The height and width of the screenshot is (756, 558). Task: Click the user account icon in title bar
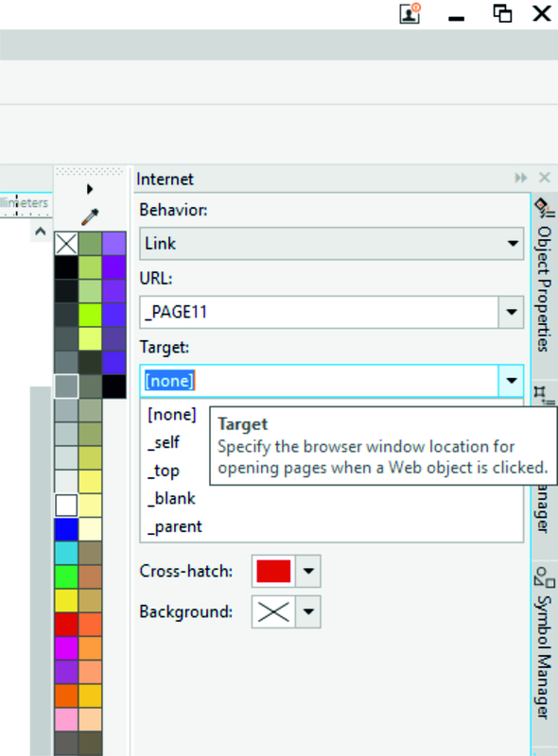pyautogui.click(x=410, y=13)
